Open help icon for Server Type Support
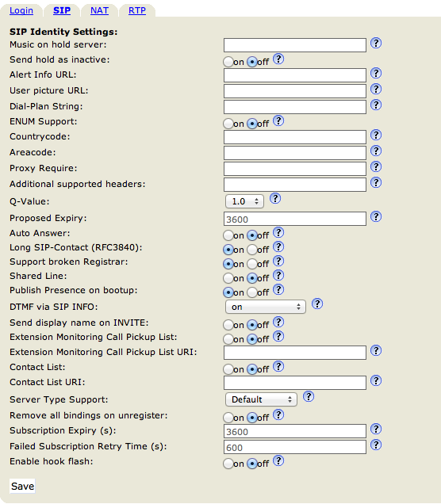This screenshot has width=441, height=504. click(309, 397)
